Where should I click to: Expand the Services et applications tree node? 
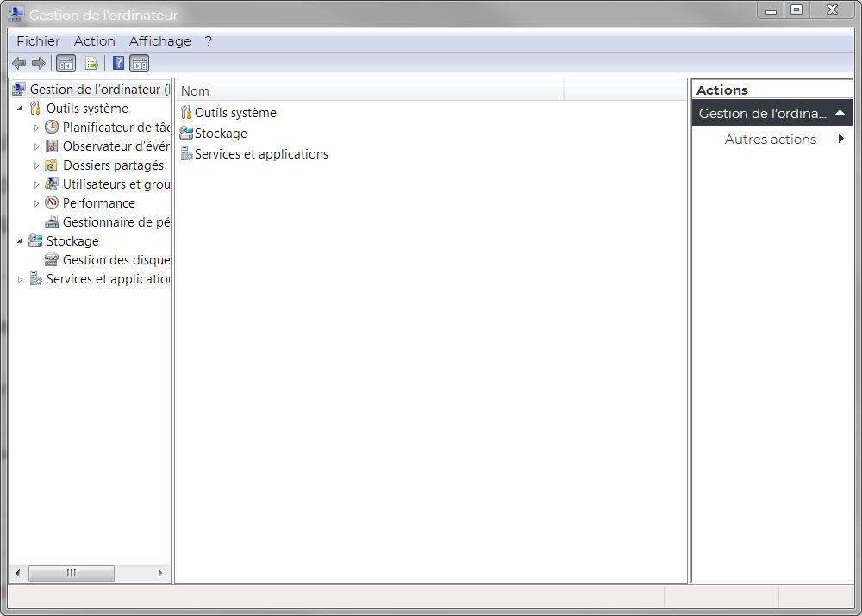coord(20,279)
